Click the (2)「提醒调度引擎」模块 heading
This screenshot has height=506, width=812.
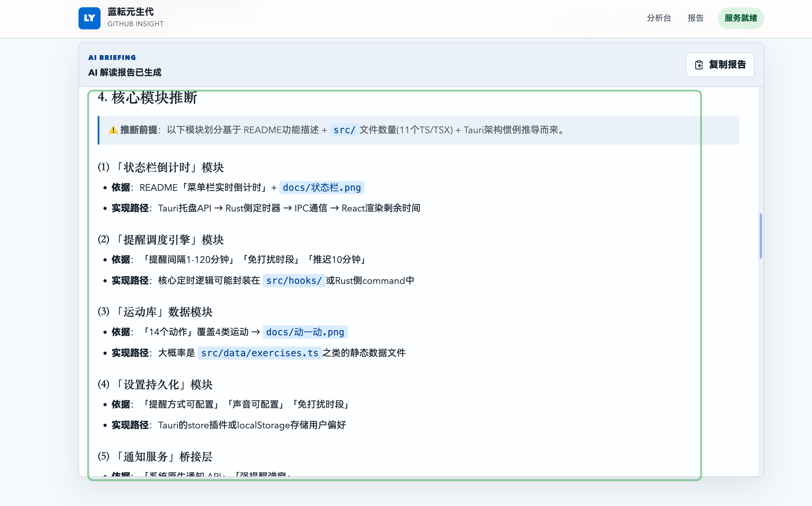tap(160, 240)
